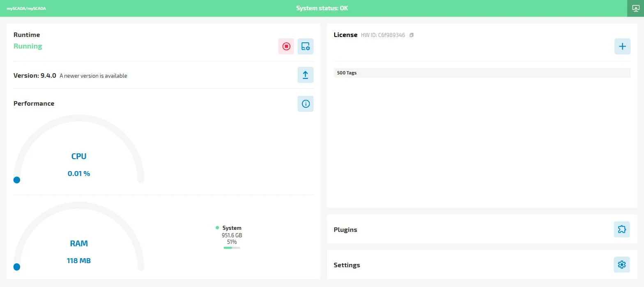The width and height of the screenshot is (644, 287).
Task: Click System status: OK header text
Action: [322, 8]
